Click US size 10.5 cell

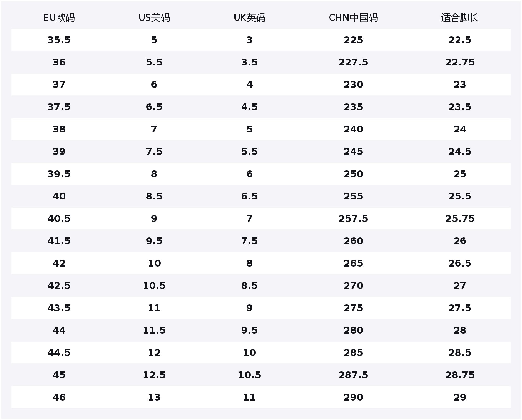(x=154, y=286)
